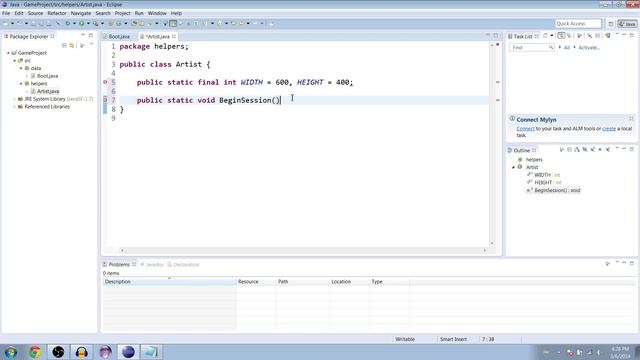Collapse the Artist node in the Outline
The width and height of the screenshot is (640, 360).
(513, 167)
